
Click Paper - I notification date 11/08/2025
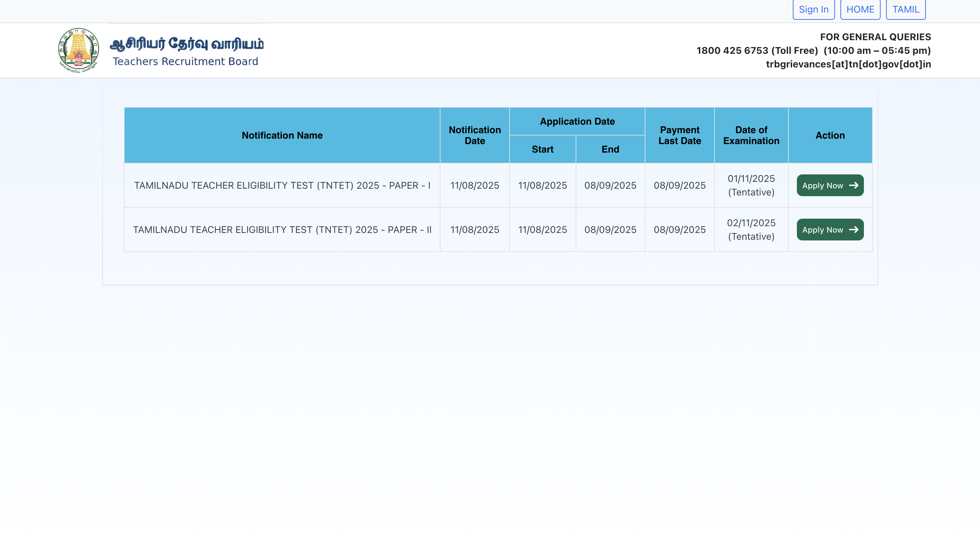point(475,185)
